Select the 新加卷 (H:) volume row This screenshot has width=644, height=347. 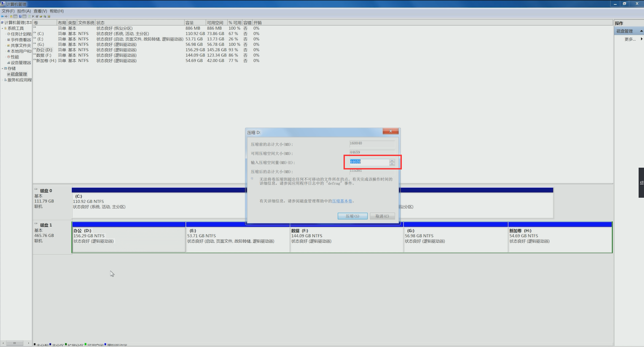(x=147, y=61)
